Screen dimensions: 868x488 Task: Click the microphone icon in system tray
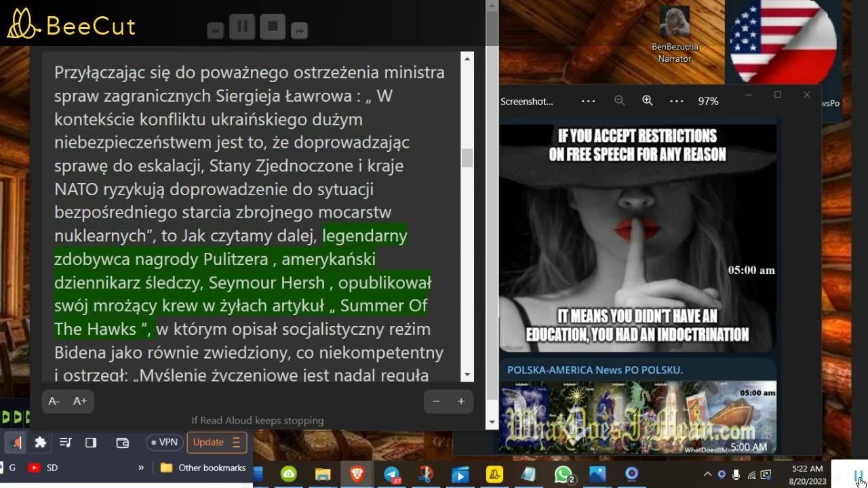click(736, 474)
